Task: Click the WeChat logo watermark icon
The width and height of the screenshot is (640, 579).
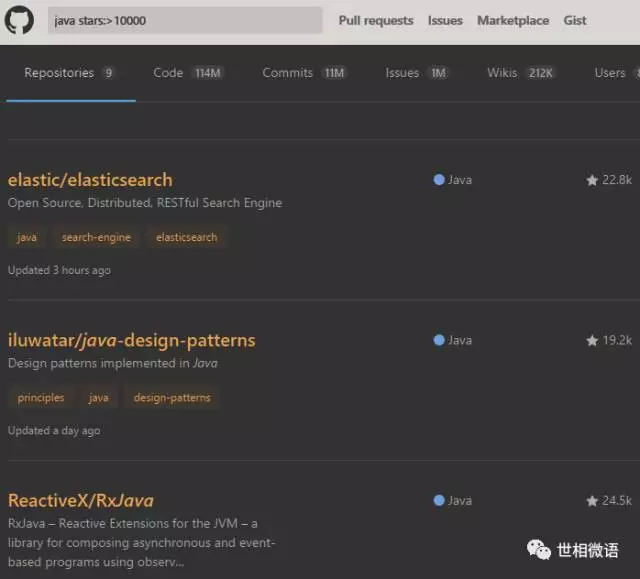Action: pos(539,550)
